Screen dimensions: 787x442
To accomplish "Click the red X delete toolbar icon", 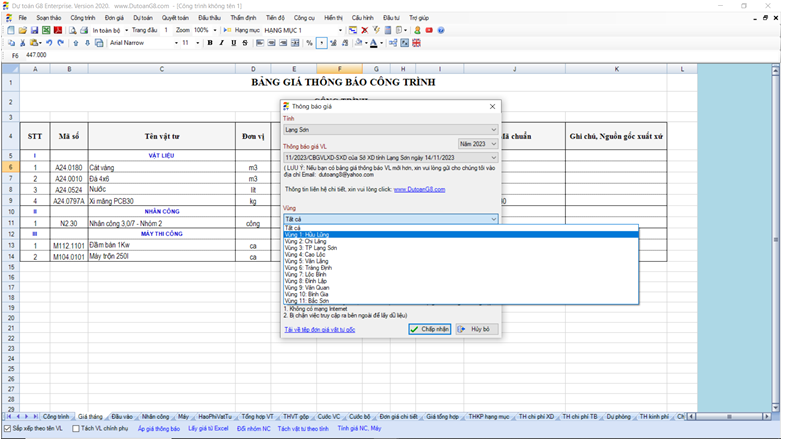I will [365, 30].
